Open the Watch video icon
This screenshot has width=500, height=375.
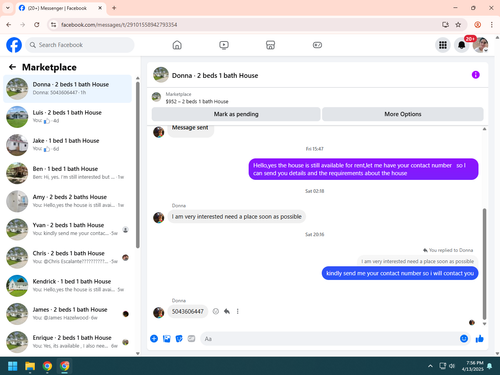[224, 45]
